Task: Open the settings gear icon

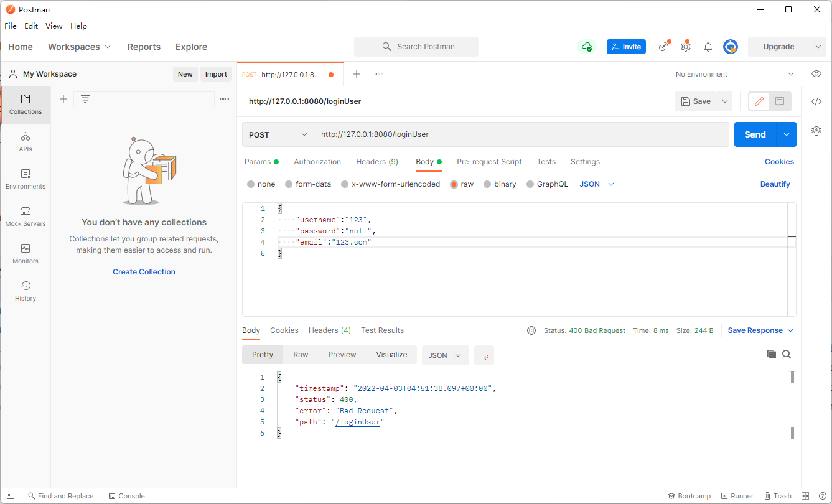Action: (x=686, y=47)
